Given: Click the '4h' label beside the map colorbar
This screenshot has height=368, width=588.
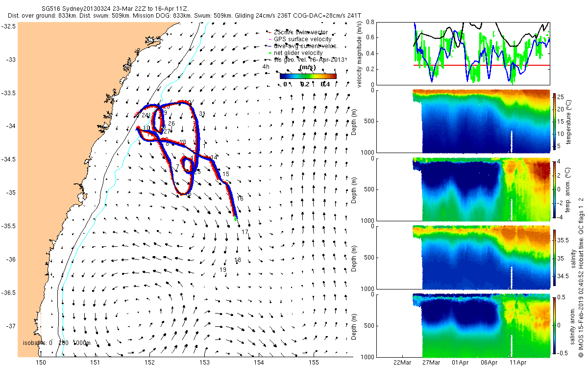Looking at the screenshot, I should point(267,66).
